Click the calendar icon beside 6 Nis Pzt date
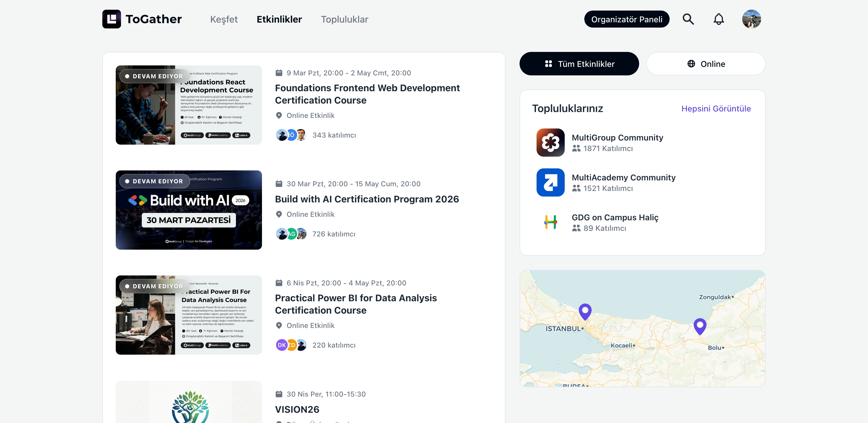868x423 pixels. pos(279,283)
